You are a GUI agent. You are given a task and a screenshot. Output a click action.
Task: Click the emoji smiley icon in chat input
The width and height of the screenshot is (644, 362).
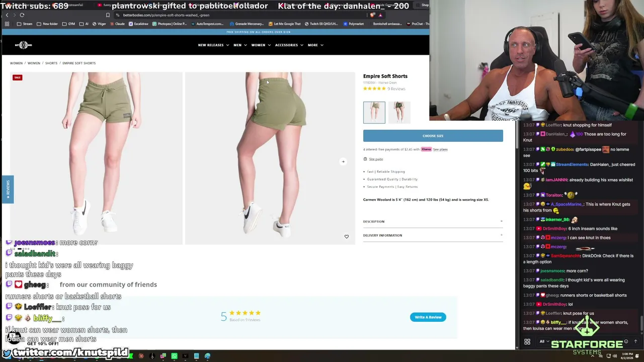pos(626,342)
